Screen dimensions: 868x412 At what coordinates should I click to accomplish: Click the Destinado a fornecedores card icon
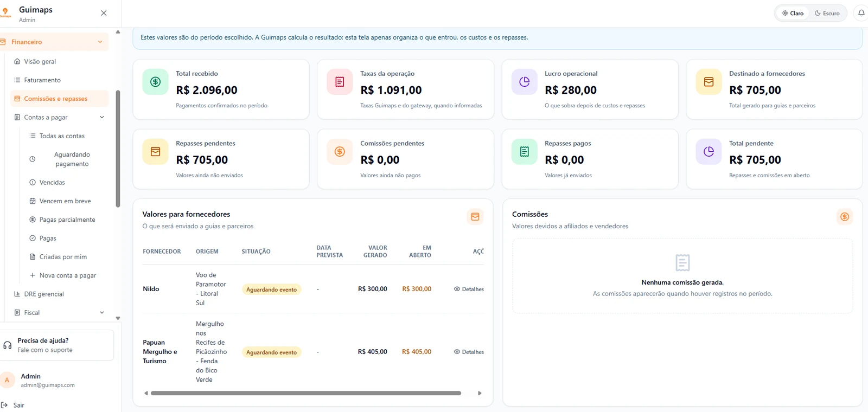[709, 82]
